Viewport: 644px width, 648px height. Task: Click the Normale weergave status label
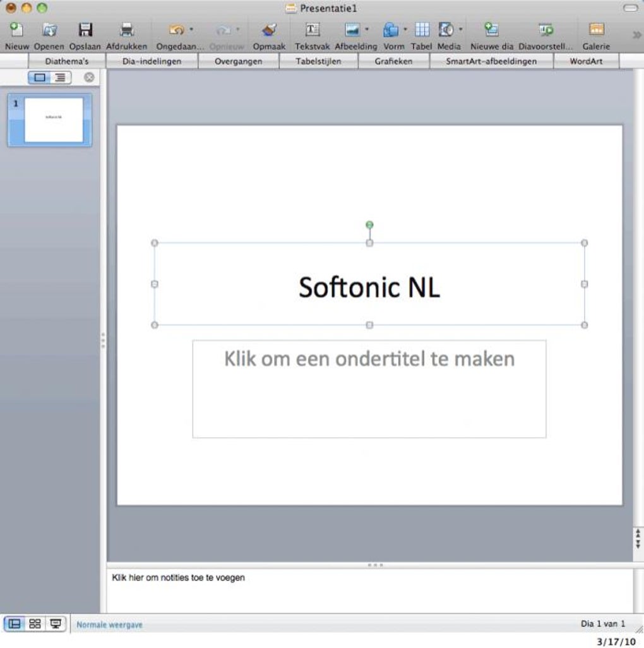click(109, 625)
